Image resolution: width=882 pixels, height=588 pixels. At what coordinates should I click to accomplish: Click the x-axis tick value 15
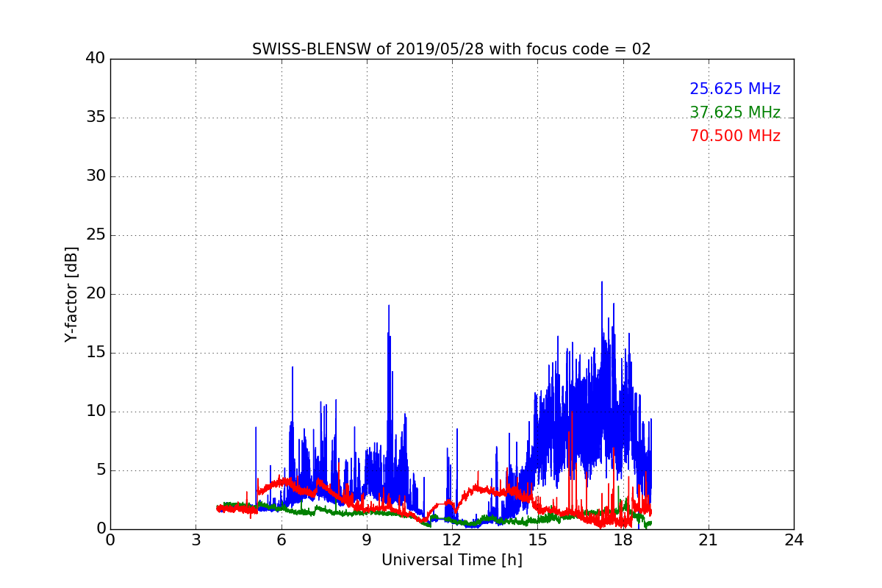[x=537, y=540]
